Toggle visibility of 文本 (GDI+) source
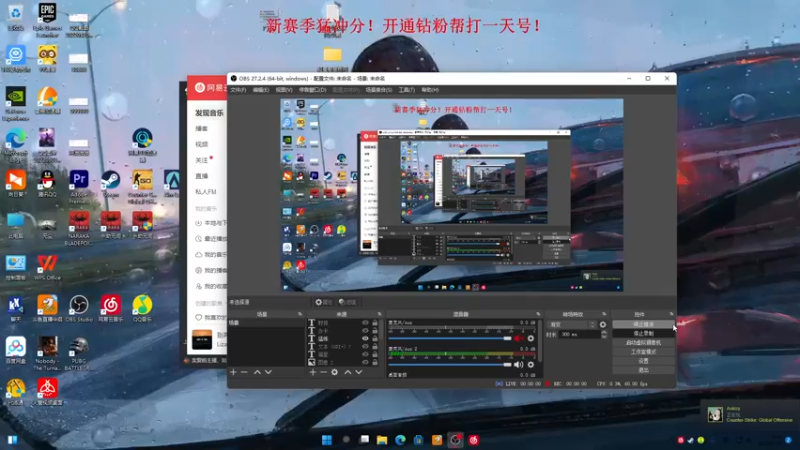The width and height of the screenshot is (800, 450). [365, 346]
